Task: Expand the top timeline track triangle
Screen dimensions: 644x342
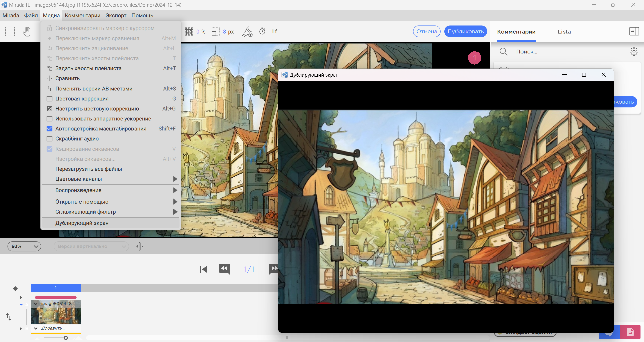Action: tap(21, 297)
